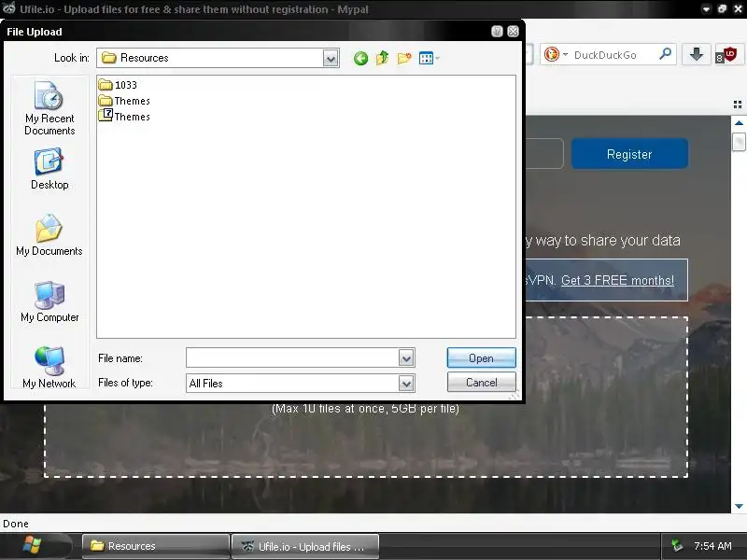747x560 pixels.
Task: Click the page scrollbar up arrow
Action: (x=739, y=123)
